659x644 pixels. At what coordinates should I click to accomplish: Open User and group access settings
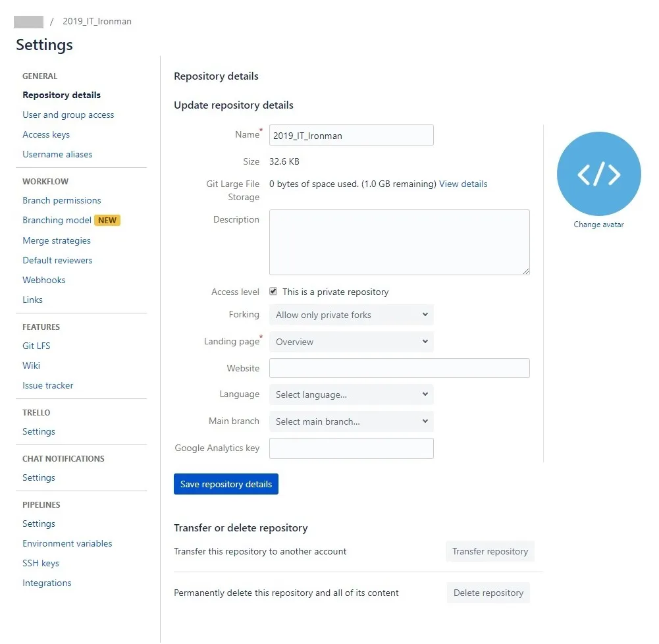pos(68,115)
